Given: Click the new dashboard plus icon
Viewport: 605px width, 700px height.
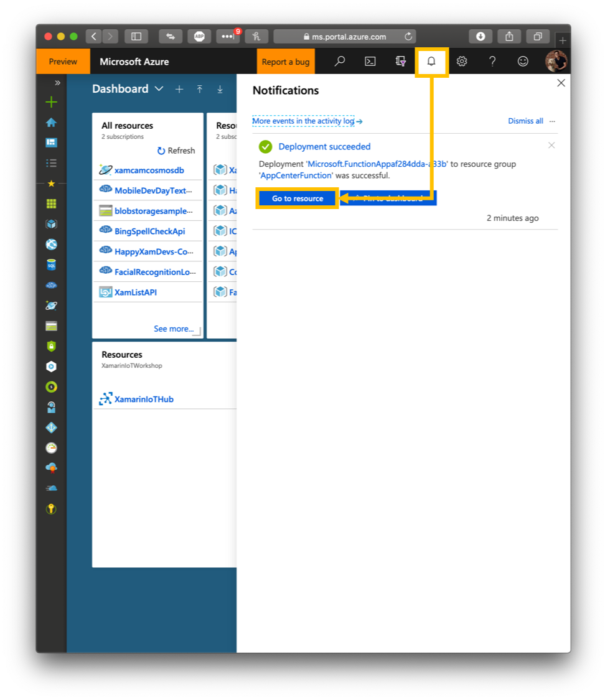Looking at the screenshot, I should point(179,89).
